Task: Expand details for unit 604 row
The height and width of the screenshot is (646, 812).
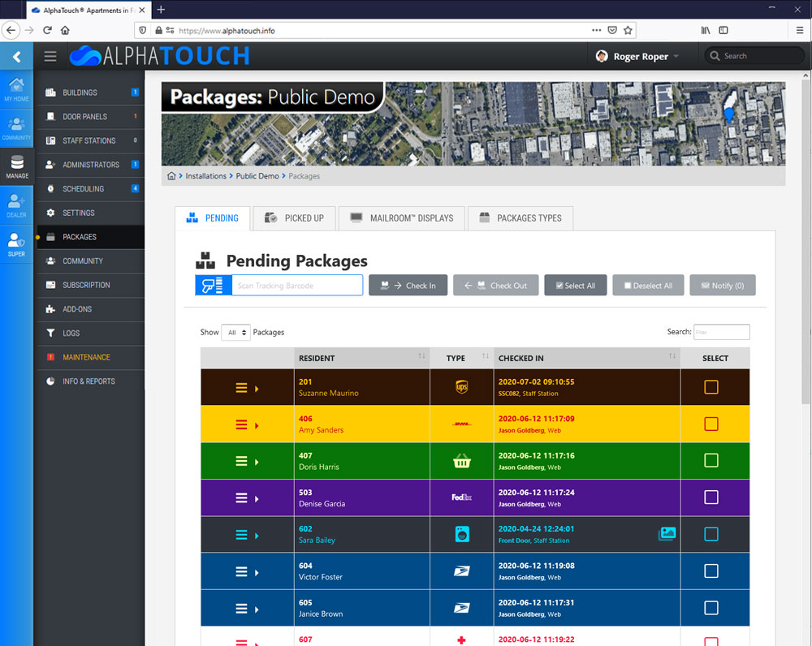Action: coord(257,572)
